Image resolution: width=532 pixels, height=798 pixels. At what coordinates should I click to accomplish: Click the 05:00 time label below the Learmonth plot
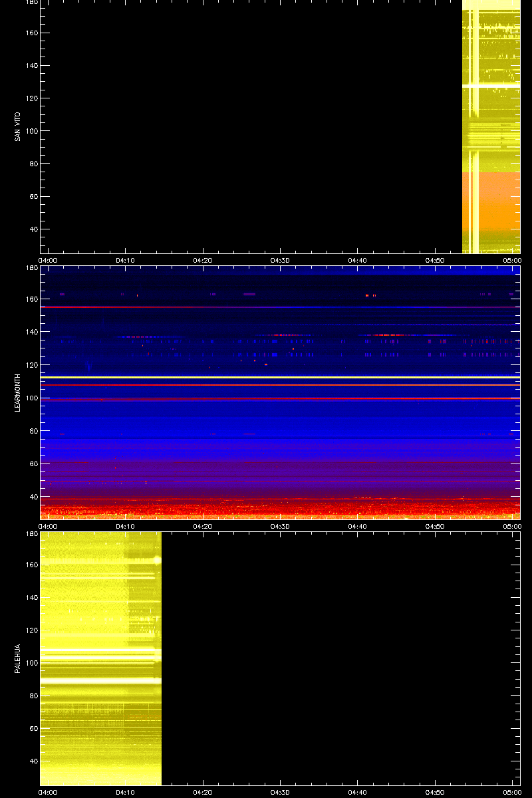click(511, 526)
